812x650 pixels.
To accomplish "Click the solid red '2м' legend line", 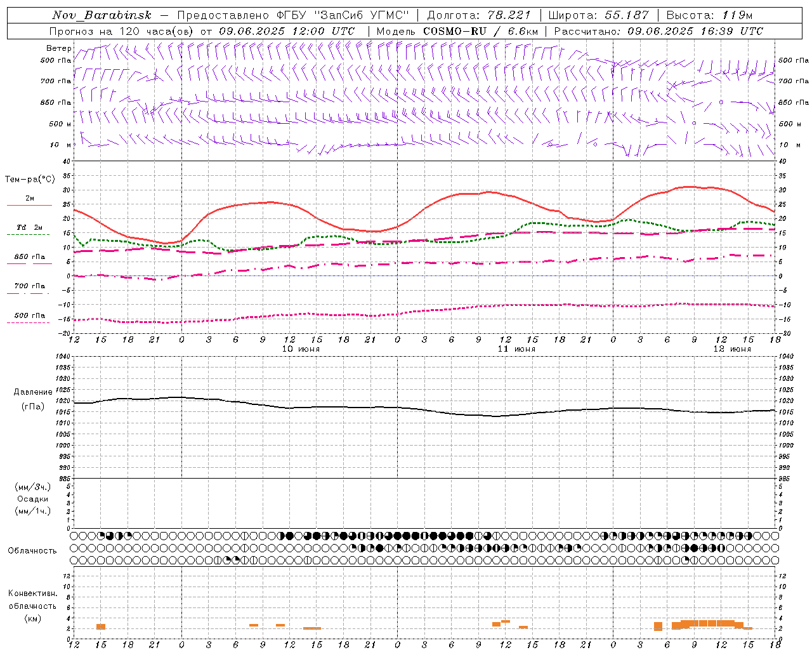I will click(x=29, y=205).
